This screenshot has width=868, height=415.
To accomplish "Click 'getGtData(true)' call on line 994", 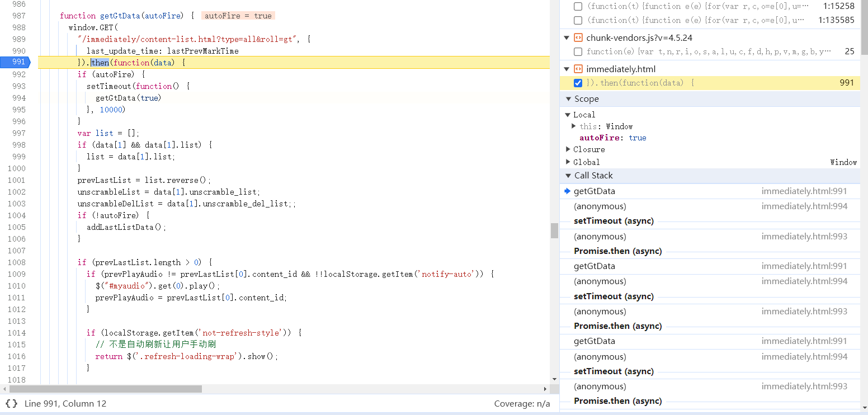I will (128, 98).
